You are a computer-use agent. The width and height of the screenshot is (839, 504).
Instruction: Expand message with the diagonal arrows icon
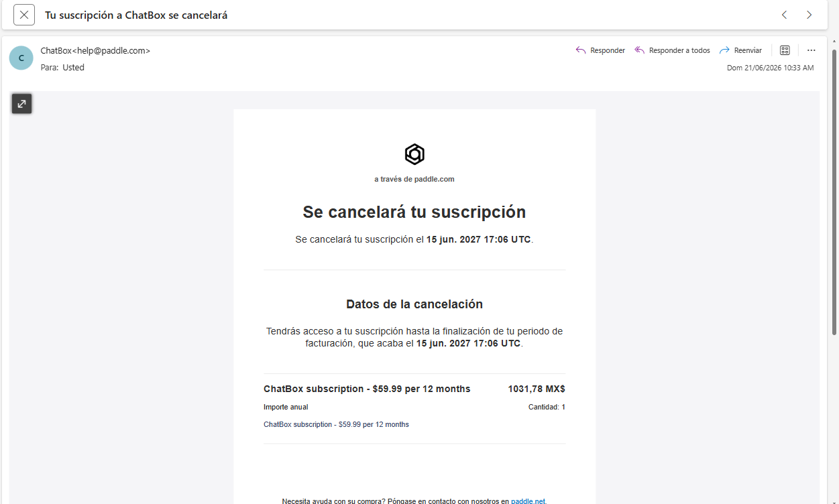point(21,104)
